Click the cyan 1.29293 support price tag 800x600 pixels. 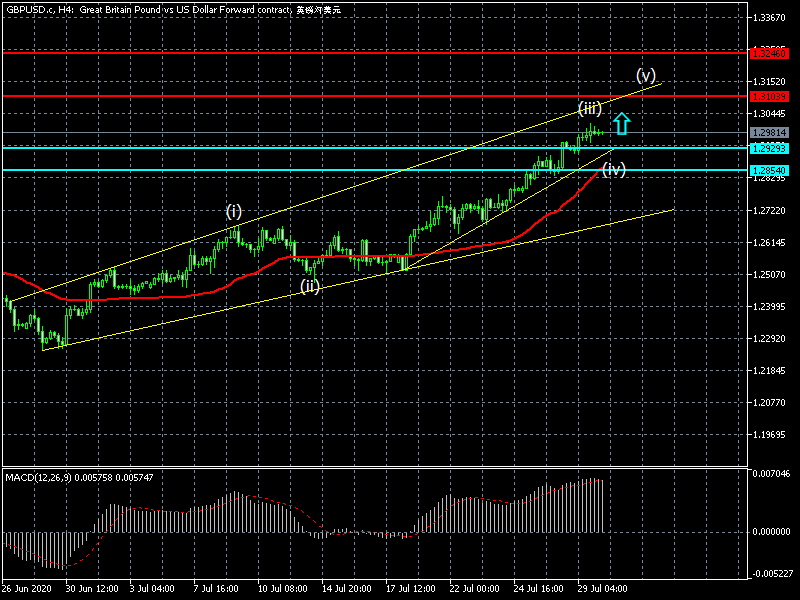[x=769, y=148]
